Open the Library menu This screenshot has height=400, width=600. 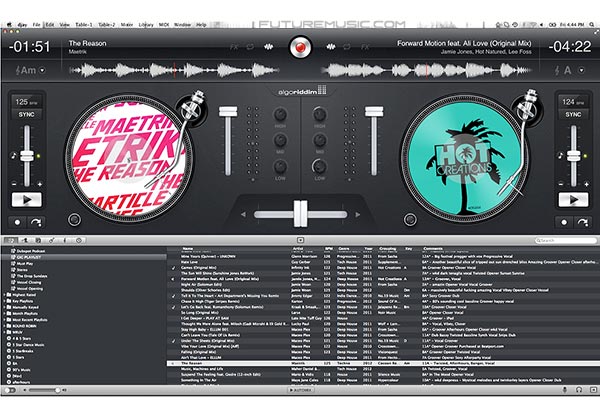tap(146, 24)
